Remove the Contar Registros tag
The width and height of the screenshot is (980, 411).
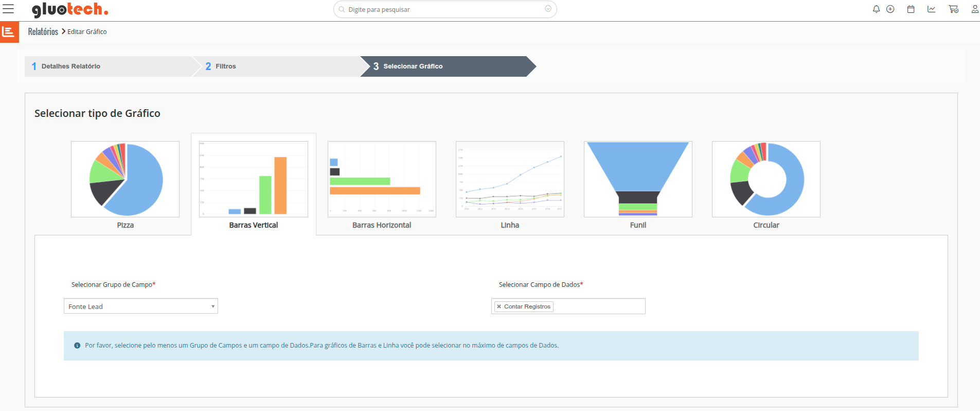pyautogui.click(x=498, y=306)
